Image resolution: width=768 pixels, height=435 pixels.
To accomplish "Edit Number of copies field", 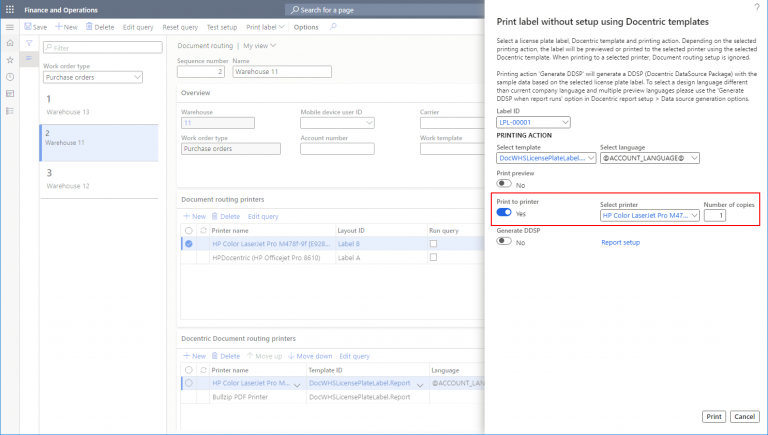I will pos(715,216).
